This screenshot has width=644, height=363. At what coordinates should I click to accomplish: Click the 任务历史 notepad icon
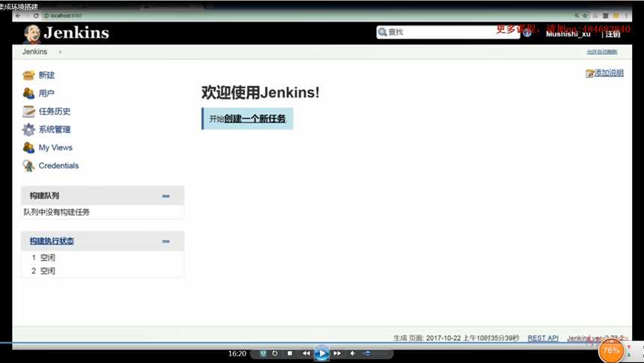tap(28, 112)
